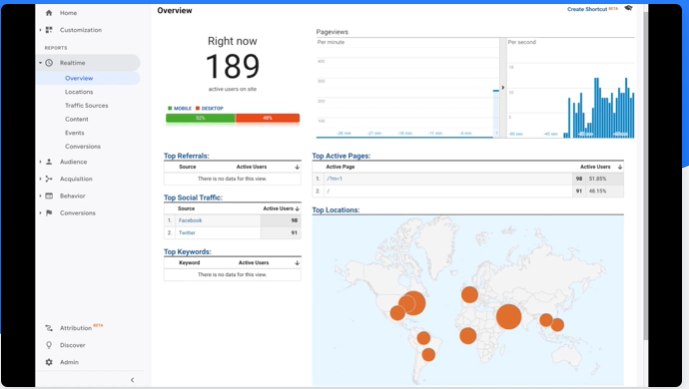This screenshot has width=689, height=389.
Task: Open Traffic Sources realtime report
Action: 87,105
